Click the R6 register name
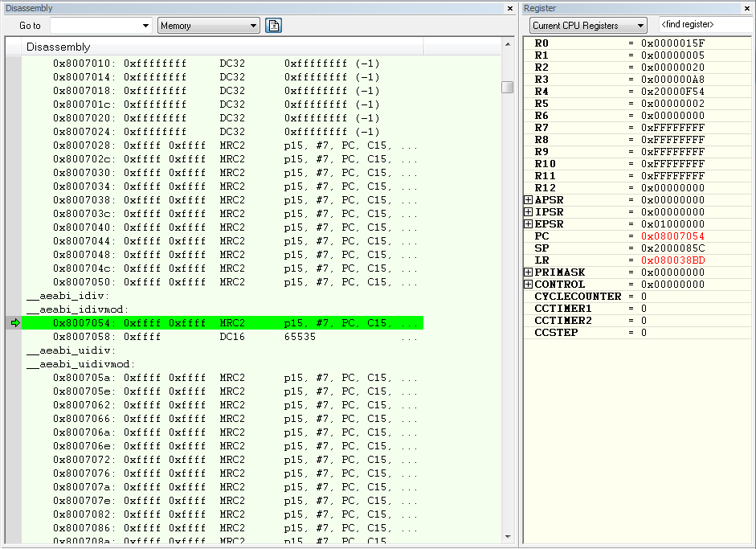 541,115
